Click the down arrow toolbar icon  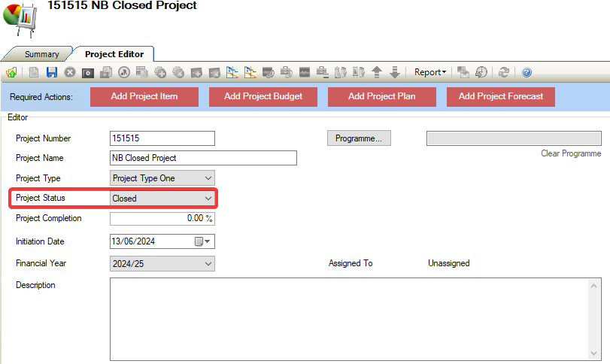pos(394,73)
